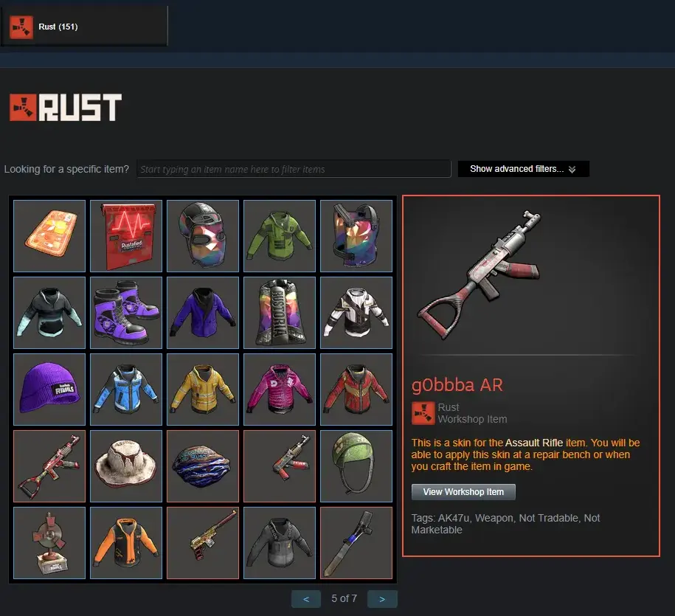Go to the previous inventory page

click(x=306, y=599)
